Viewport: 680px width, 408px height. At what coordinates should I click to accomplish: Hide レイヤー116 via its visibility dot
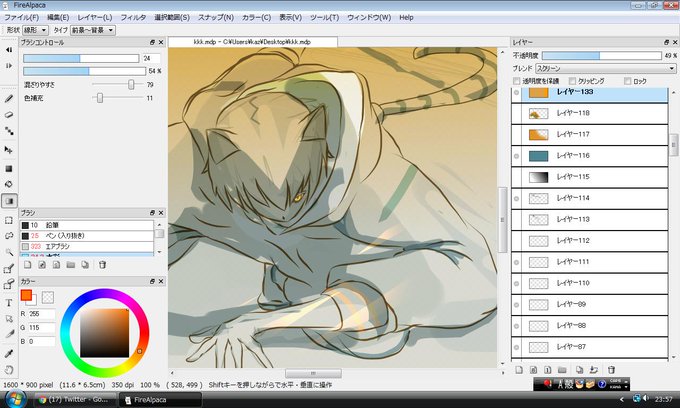pyautogui.click(x=517, y=156)
